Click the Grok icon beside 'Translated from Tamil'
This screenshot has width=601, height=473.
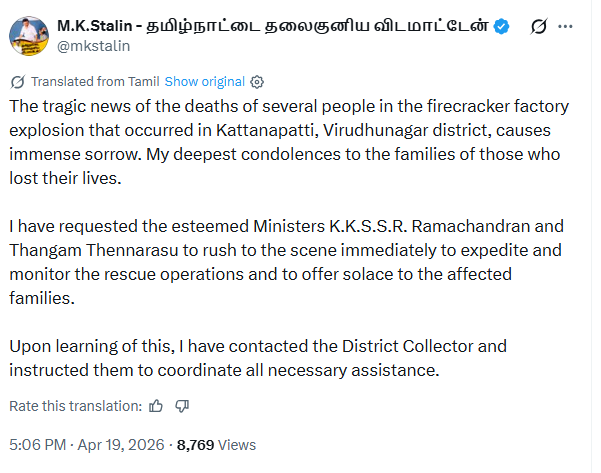pyautogui.click(x=17, y=81)
